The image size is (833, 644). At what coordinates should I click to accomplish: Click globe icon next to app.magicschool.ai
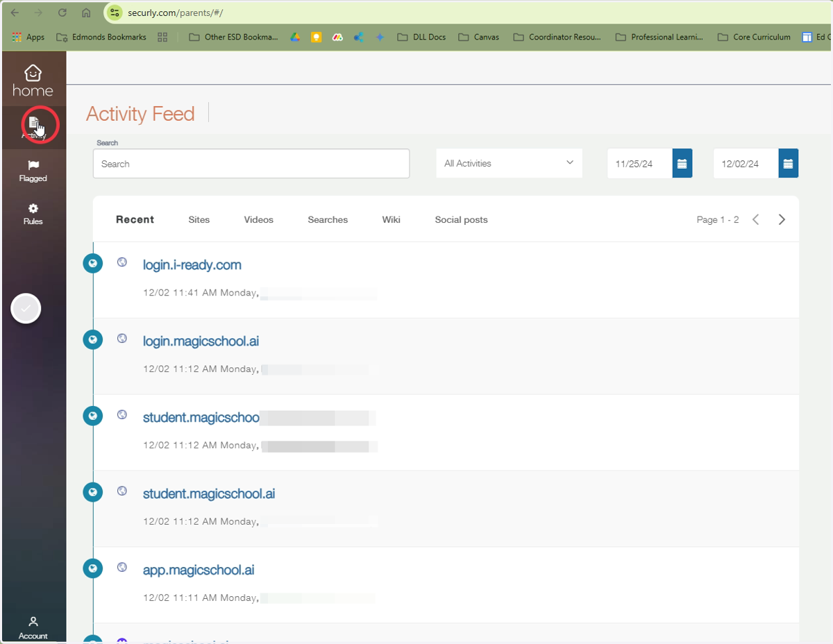pyautogui.click(x=122, y=567)
